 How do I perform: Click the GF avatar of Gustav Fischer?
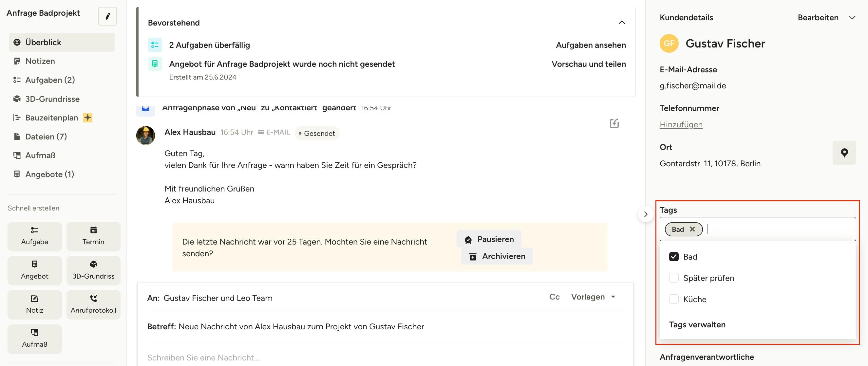click(x=669, y=44)
